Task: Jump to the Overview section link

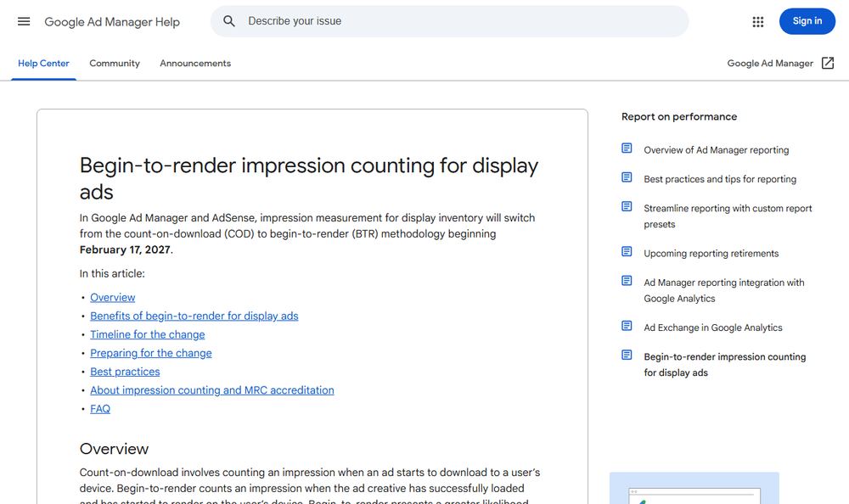Action: (x=113, y=297)
